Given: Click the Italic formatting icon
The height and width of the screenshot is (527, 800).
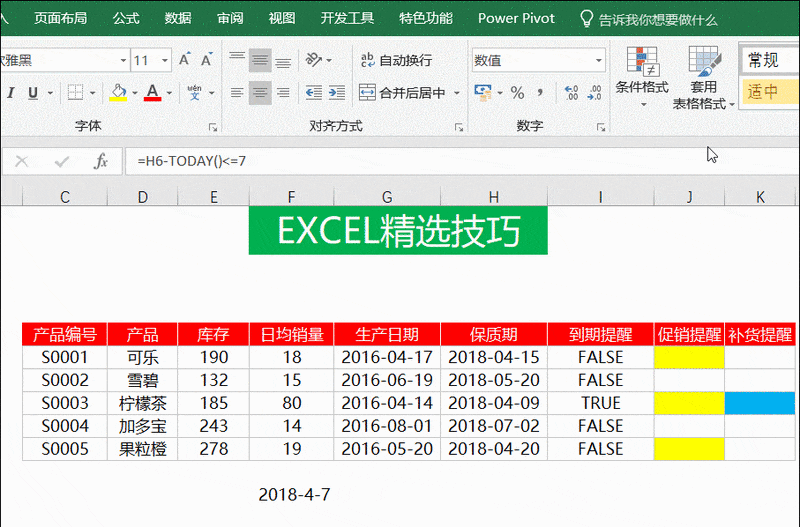Looking at the screenshot, I should click(x=10, y=93).
